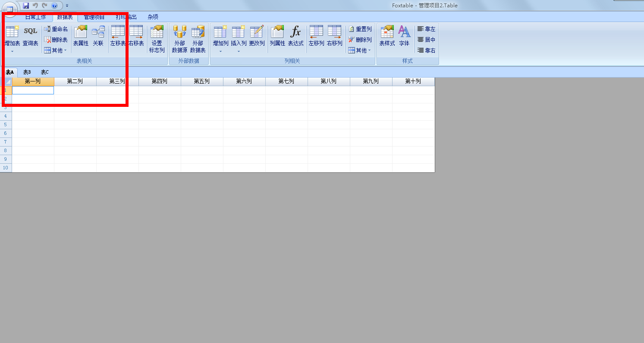Switch to sheet tab 表B

click(27, 72)
